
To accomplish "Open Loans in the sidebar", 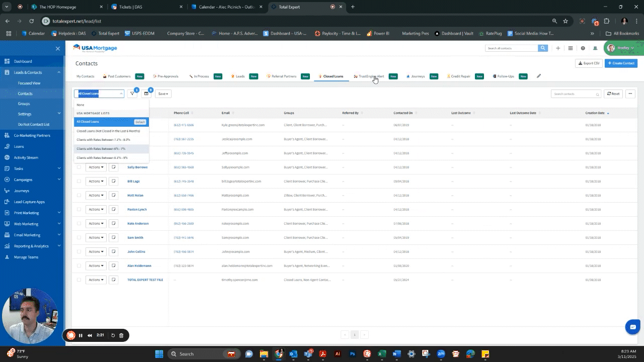I will coord(19,146).
